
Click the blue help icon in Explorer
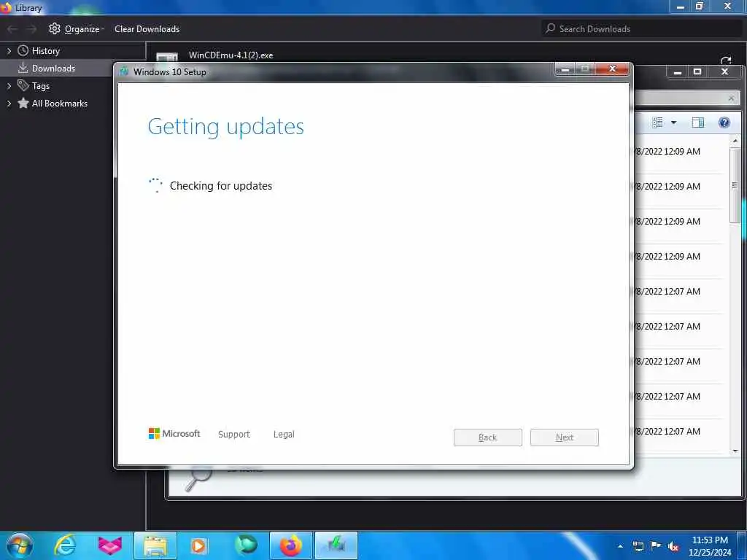point(724,122)
